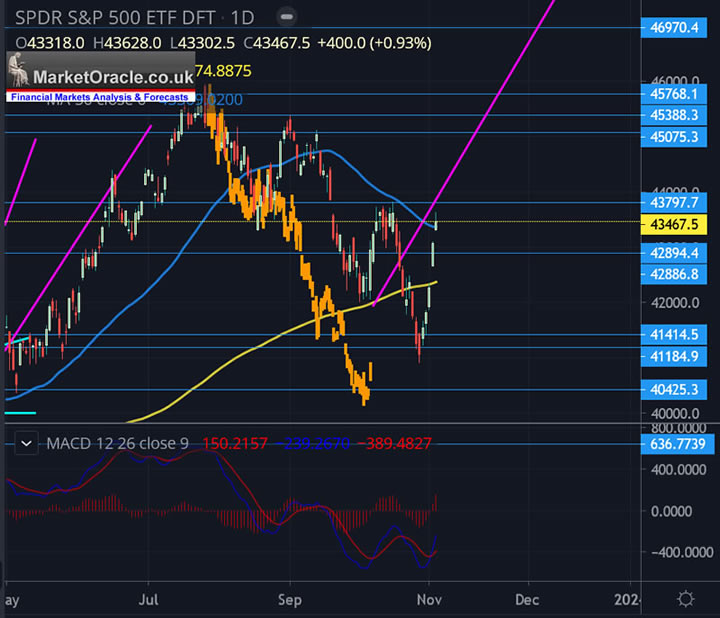Image resolution: width=720 pixels, height=618 pixels.
Task: Click the Nov time axis label
Action: click(x=429, y=600)
